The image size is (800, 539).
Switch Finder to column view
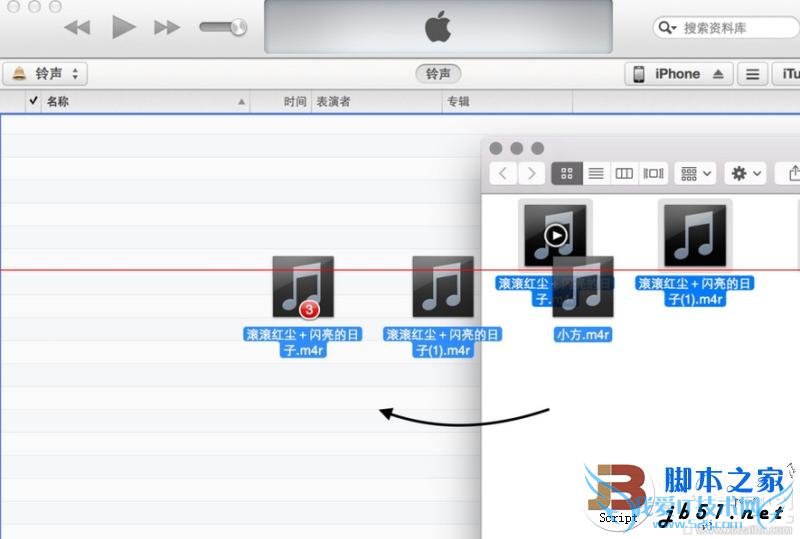coord(624,174)
